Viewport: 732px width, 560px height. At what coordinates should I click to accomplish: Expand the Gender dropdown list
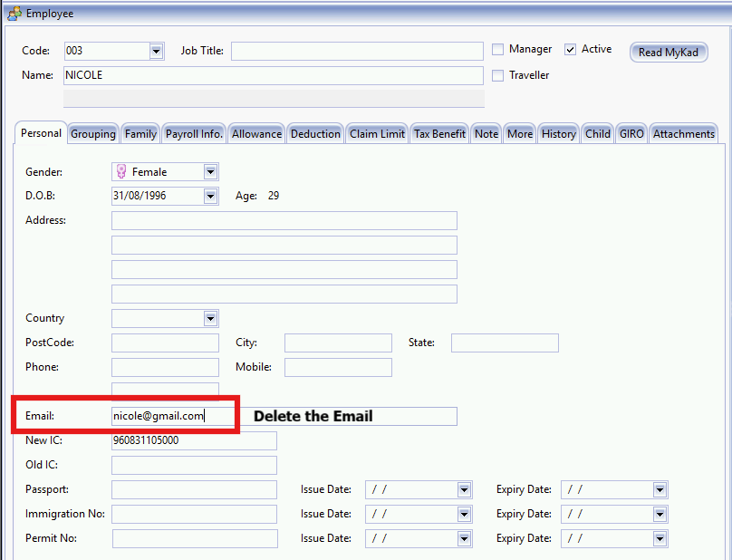pos(210,171)
